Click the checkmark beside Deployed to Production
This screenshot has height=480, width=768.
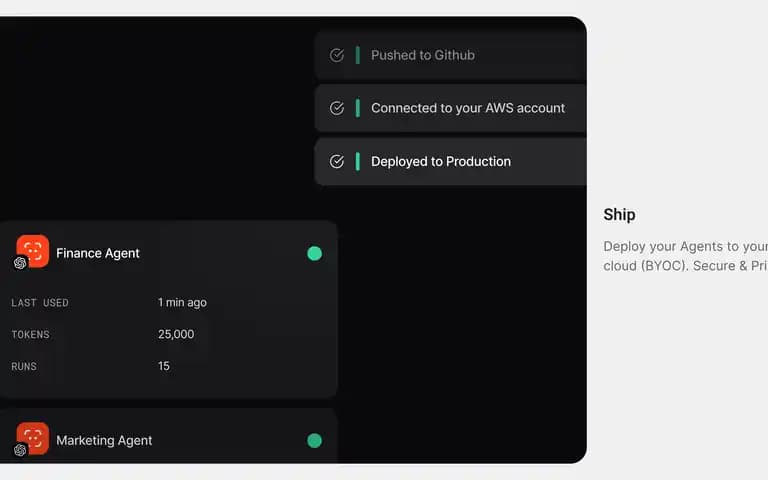coord(336,161)
